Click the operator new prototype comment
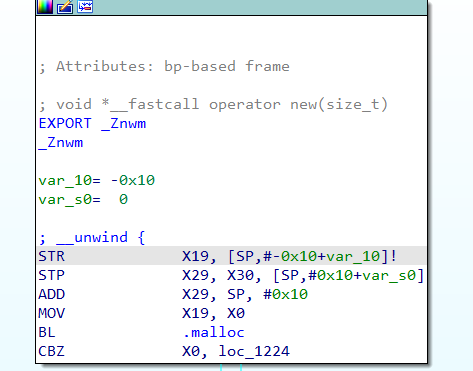This screenshot has width=473, height=371. tap(213, 104)
